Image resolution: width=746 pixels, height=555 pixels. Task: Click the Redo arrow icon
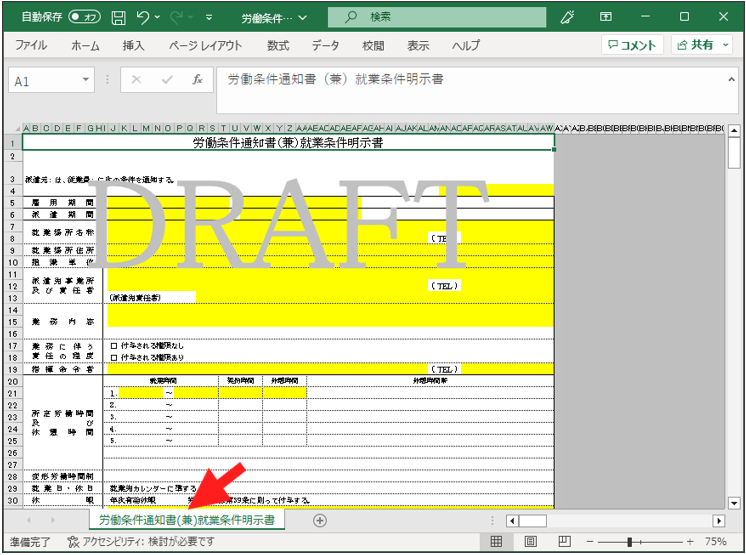click(x=177, y=18)
